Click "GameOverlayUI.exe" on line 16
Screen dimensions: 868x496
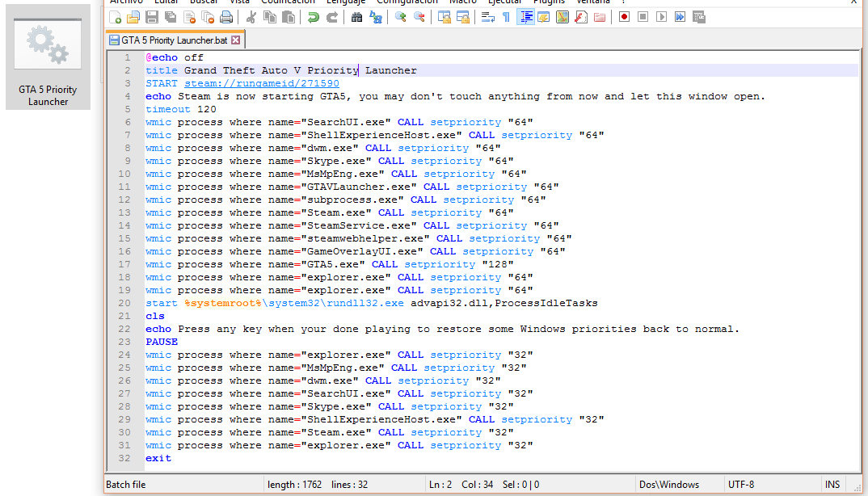[x=362, y=251]
